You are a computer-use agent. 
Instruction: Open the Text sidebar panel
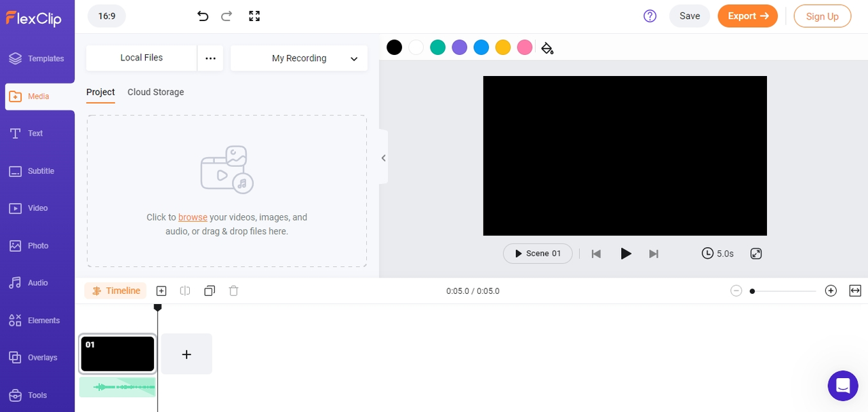tap(37, 134)
